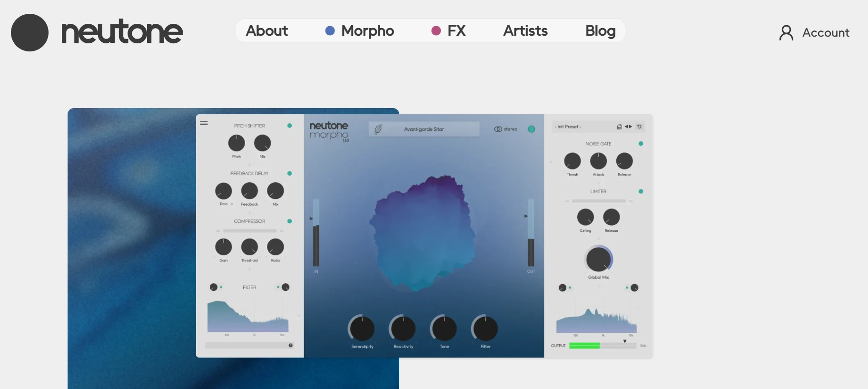Click the Reactivity knob
This screenshot has height=389, width=868.
coord(403,329)
